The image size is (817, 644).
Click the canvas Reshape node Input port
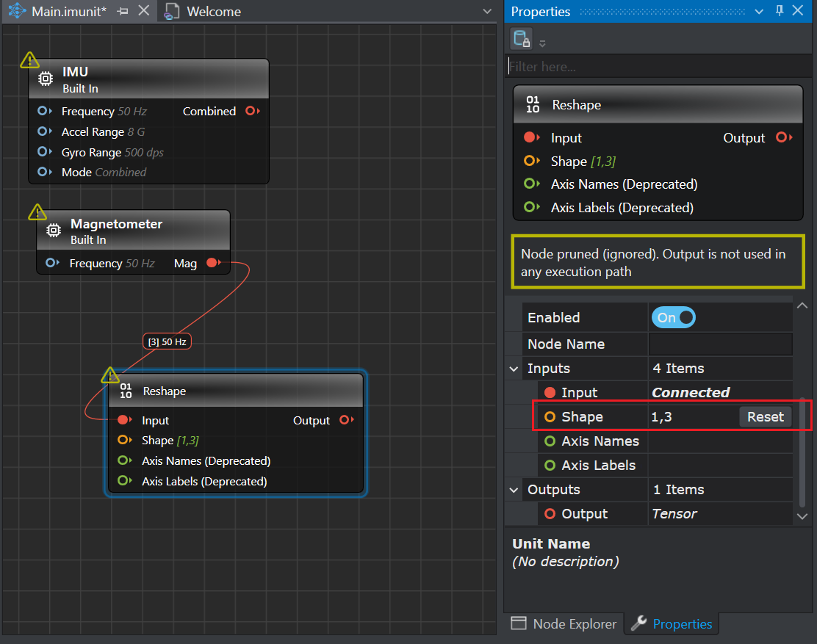point(124,419)
